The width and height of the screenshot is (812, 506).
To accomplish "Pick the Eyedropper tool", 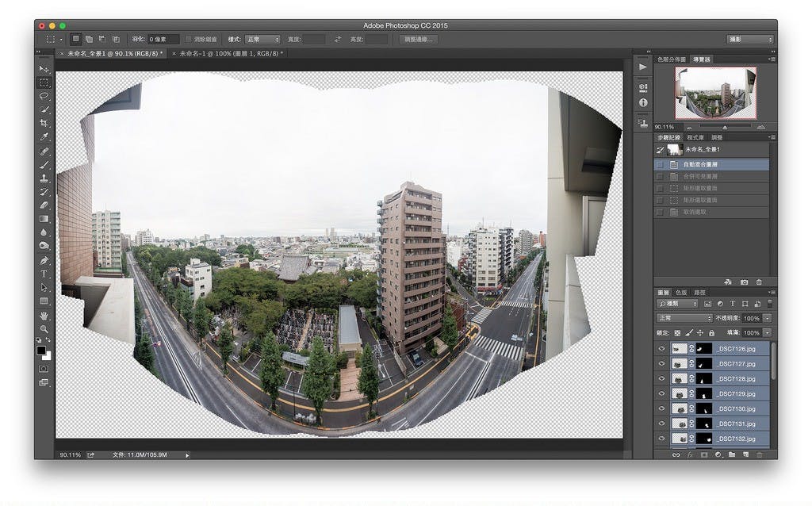I will [44, 136].
